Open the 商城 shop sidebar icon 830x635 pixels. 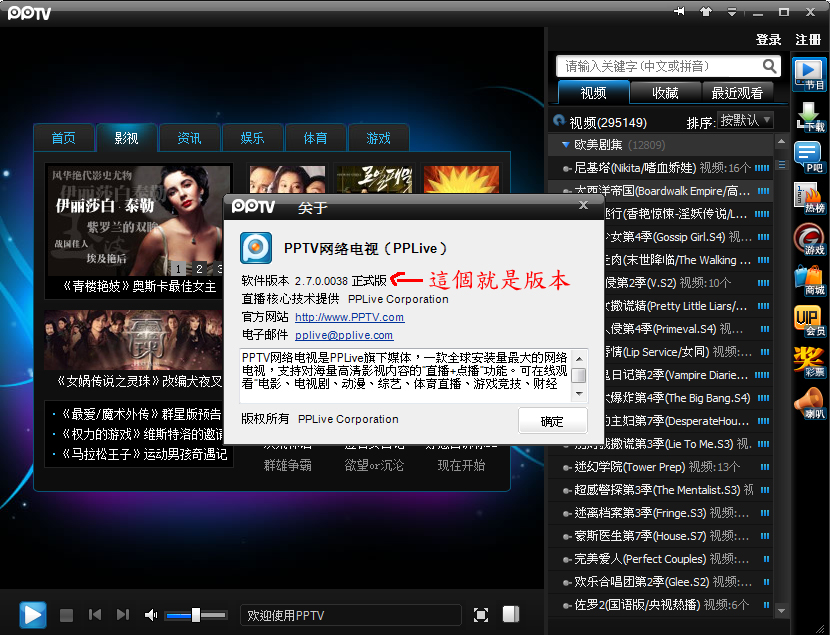(809, 280)
